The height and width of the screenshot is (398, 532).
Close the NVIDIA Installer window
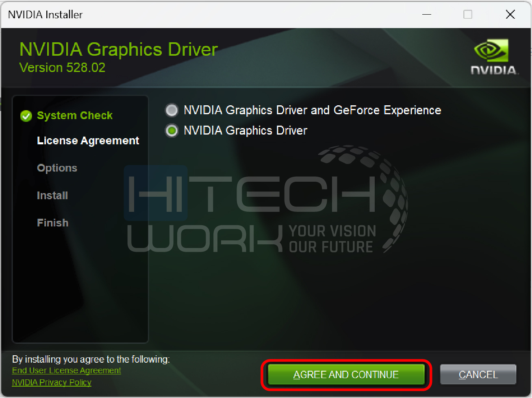510,15
